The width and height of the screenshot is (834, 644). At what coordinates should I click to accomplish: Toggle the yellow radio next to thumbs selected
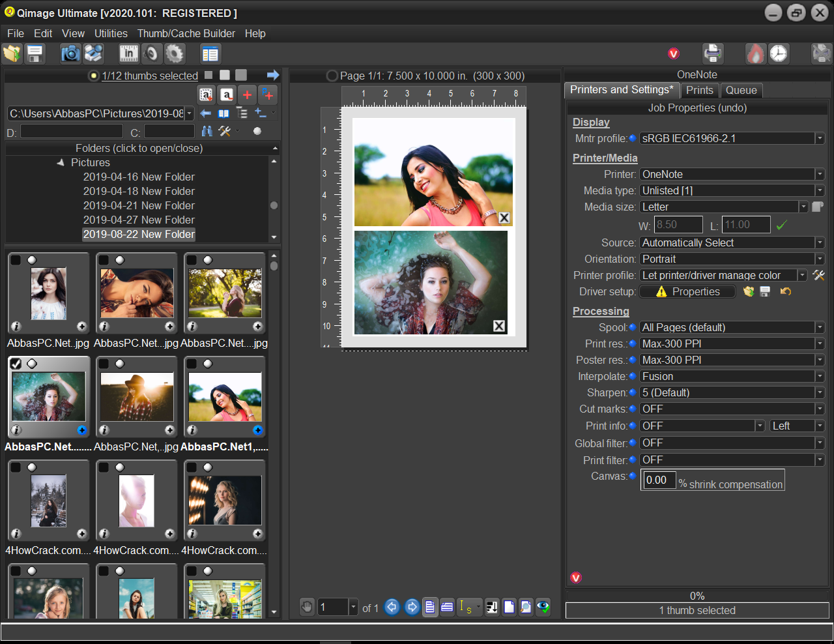[94, 76]
